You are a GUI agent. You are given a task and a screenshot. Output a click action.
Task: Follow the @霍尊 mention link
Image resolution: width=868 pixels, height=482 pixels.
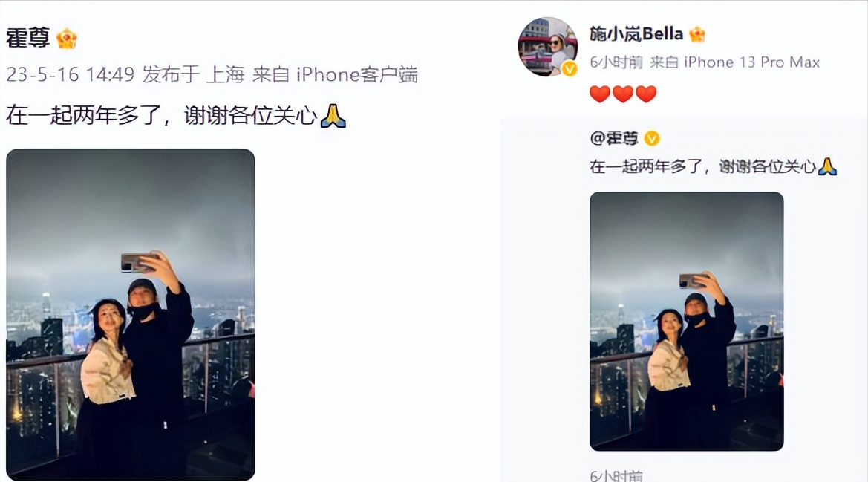click(x=614, y=138)
